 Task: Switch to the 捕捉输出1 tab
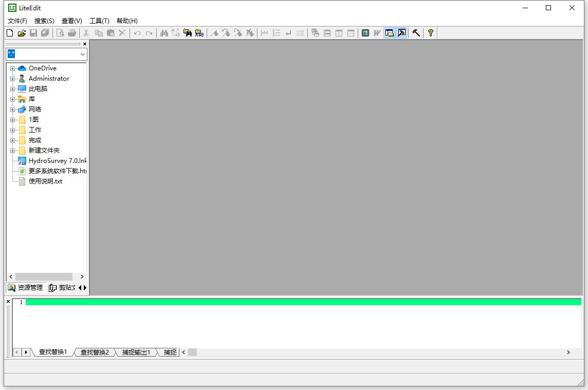(x=136, y=352)
